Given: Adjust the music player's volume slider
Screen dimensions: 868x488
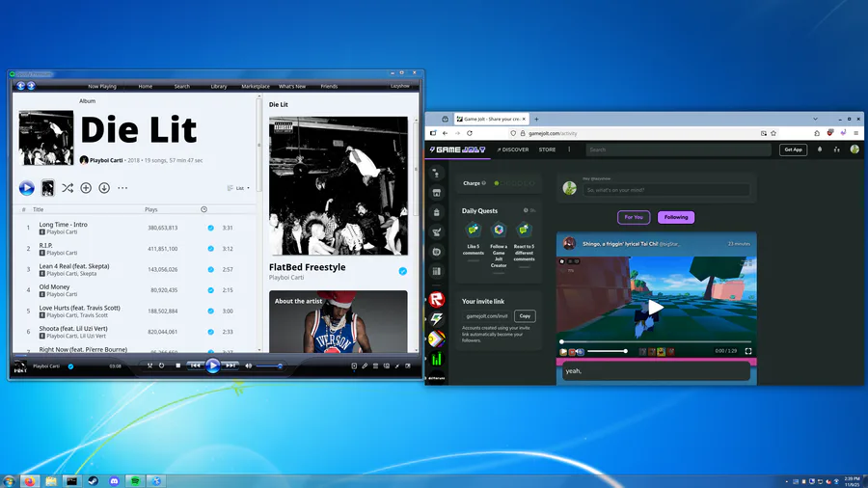Looking at the screenshot, I should 270,366.
